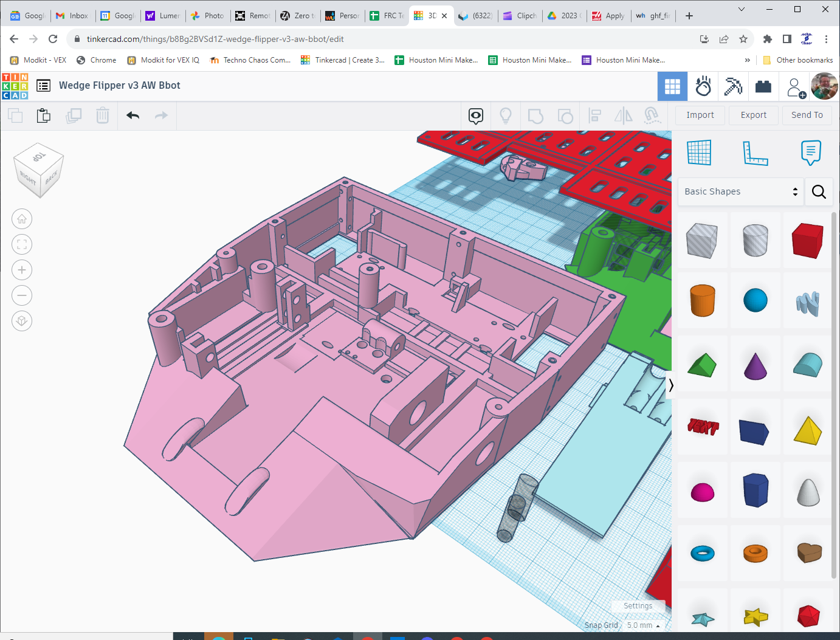Click Fit all in view icon
840x640 pixels.
pyautogui.click(x=22, y=244)
